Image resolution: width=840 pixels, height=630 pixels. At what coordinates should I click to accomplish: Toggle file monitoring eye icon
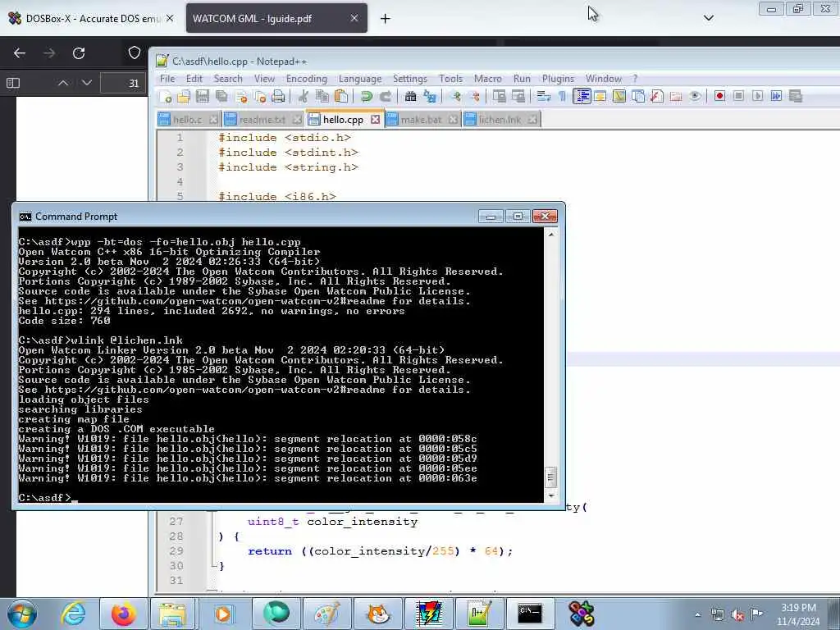point(695,97)
